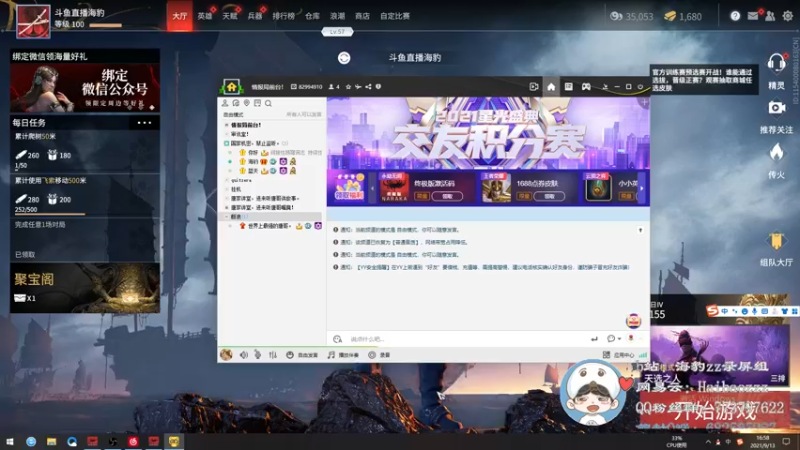Open the 传火 flame icon

coord(776,152)
